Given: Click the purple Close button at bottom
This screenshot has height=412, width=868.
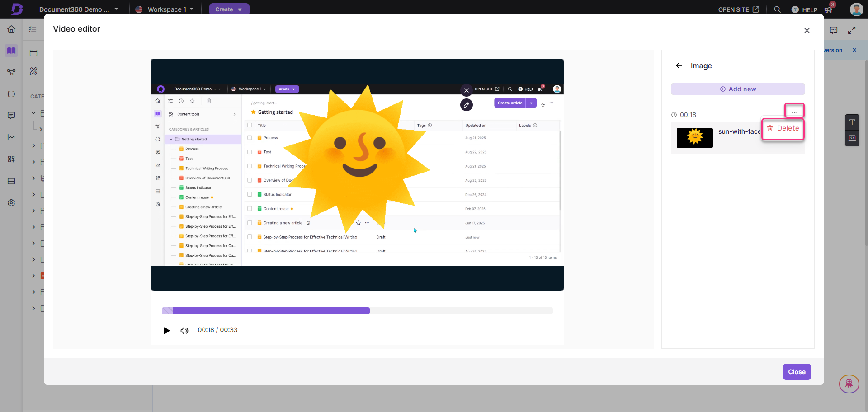Looking at the screenshot, I should pyautogui.click(x=797, y=372).
